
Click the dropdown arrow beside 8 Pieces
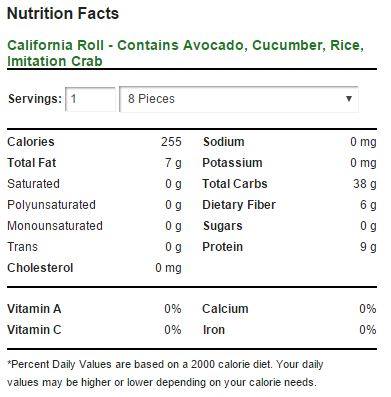[349, 99]
